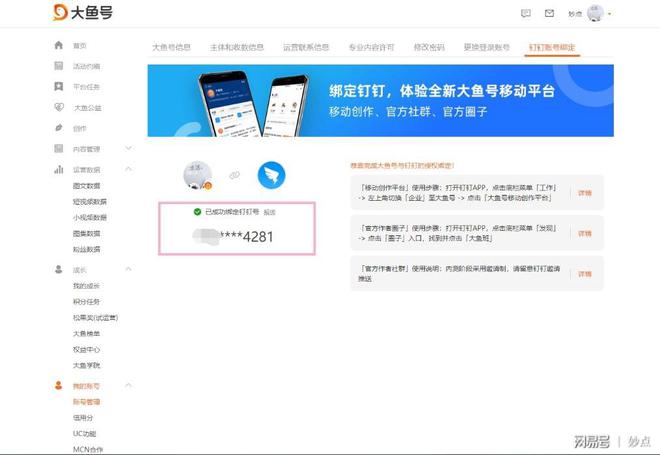The image size is (660, 455).
Task: Go to 首页 in sidebar
Action: pyautogui.click(x=80, y=45)
